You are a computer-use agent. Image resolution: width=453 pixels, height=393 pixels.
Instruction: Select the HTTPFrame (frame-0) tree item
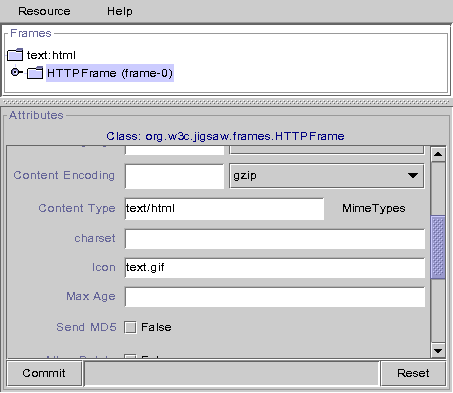pos(110,73)
